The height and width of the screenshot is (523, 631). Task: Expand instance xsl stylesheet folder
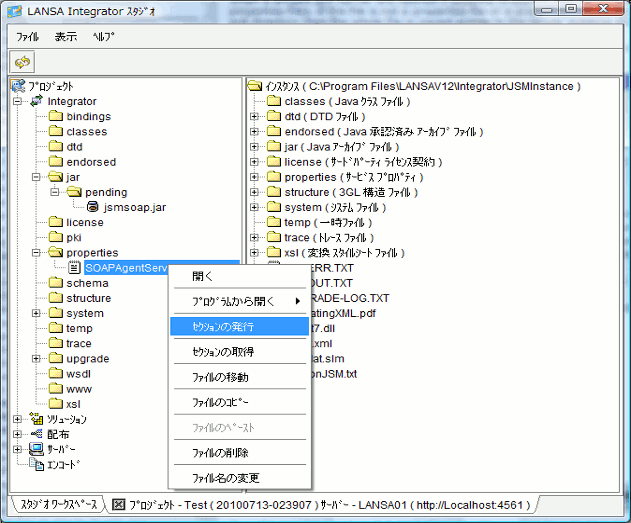click(254, 253)
